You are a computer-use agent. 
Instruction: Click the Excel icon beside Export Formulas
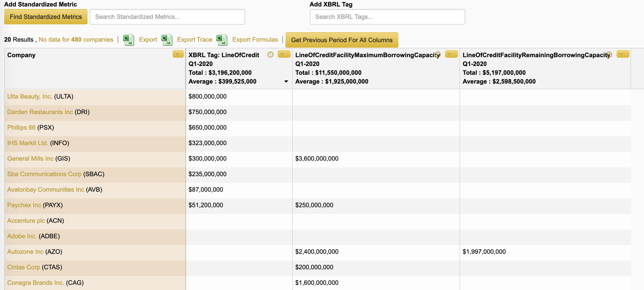[222, 40]
